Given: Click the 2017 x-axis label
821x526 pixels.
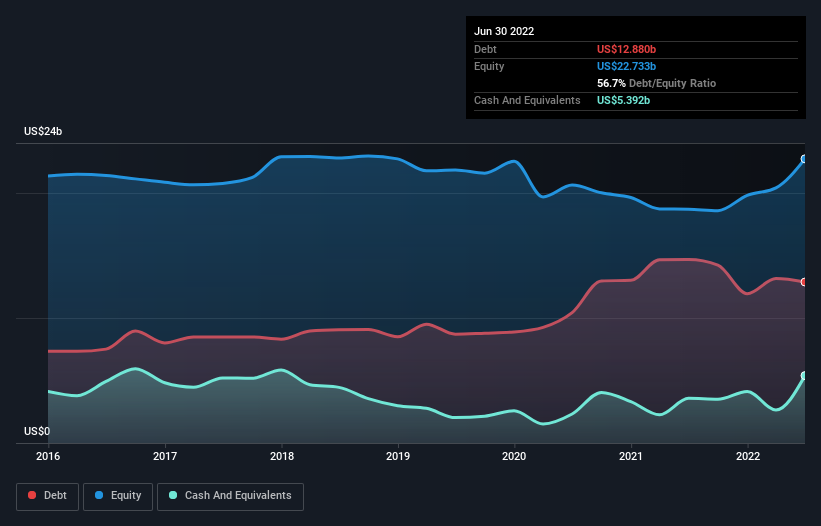Looking at the screenshot, I should (165, 456).
